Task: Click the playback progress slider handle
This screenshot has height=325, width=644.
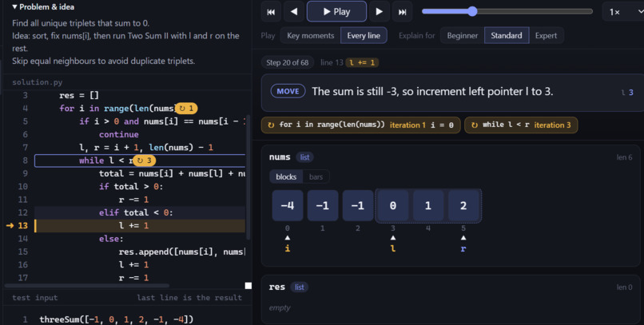Action: pyautogui.click(x=472, y=11)
